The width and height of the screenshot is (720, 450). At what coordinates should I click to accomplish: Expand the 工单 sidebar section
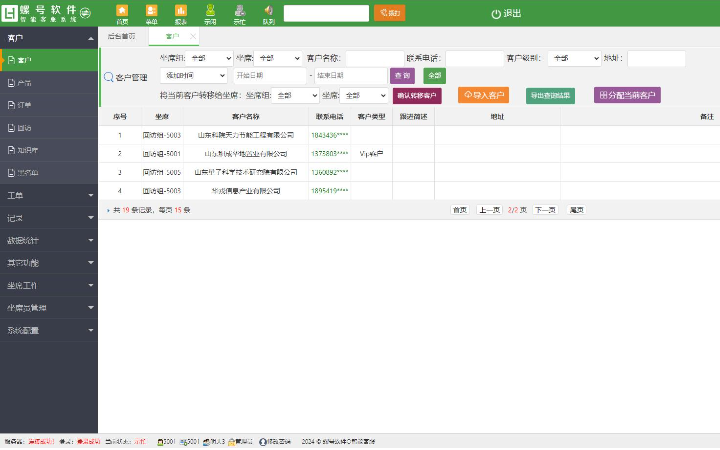tap(49, 196)
